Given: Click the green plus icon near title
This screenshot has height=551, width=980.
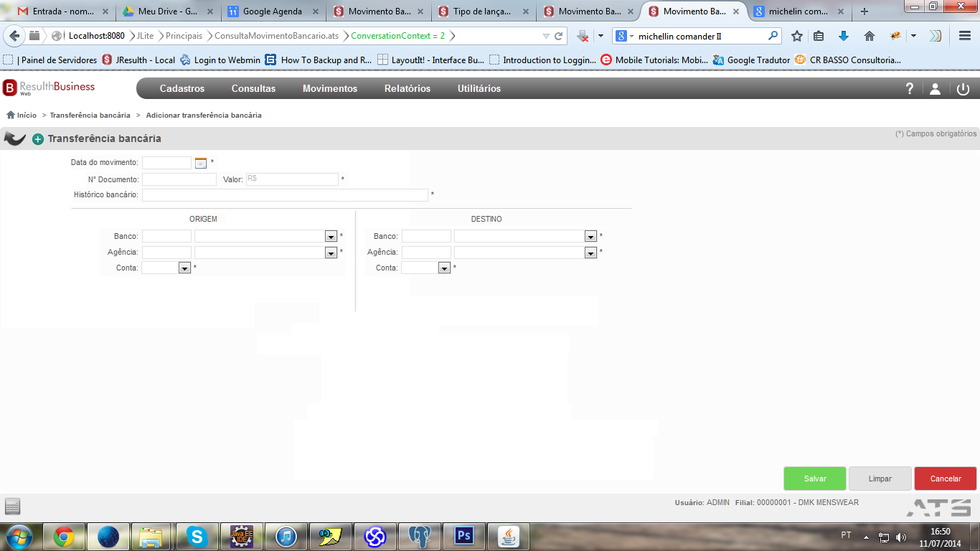Looking at the screenshot, I should [38, 139].
